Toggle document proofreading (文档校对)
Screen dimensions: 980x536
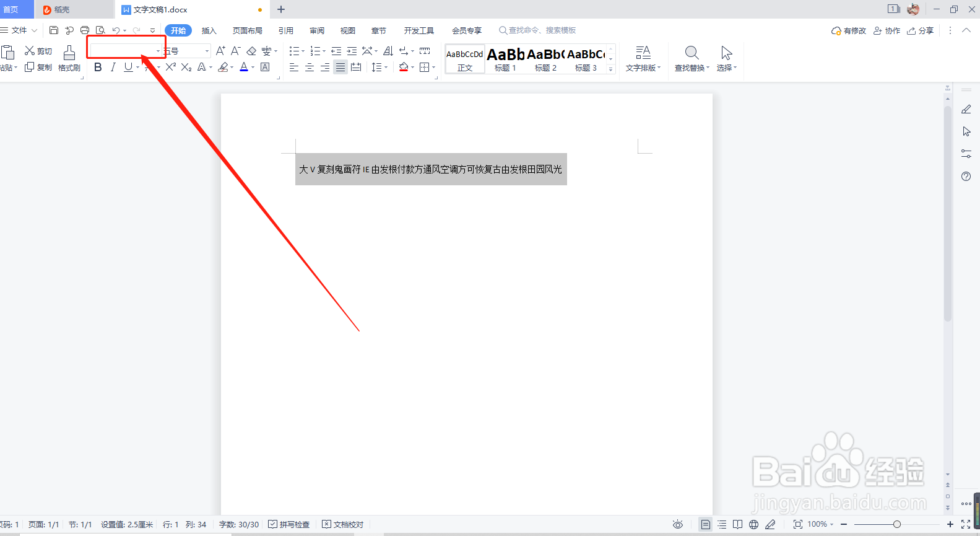pos(343,524)
